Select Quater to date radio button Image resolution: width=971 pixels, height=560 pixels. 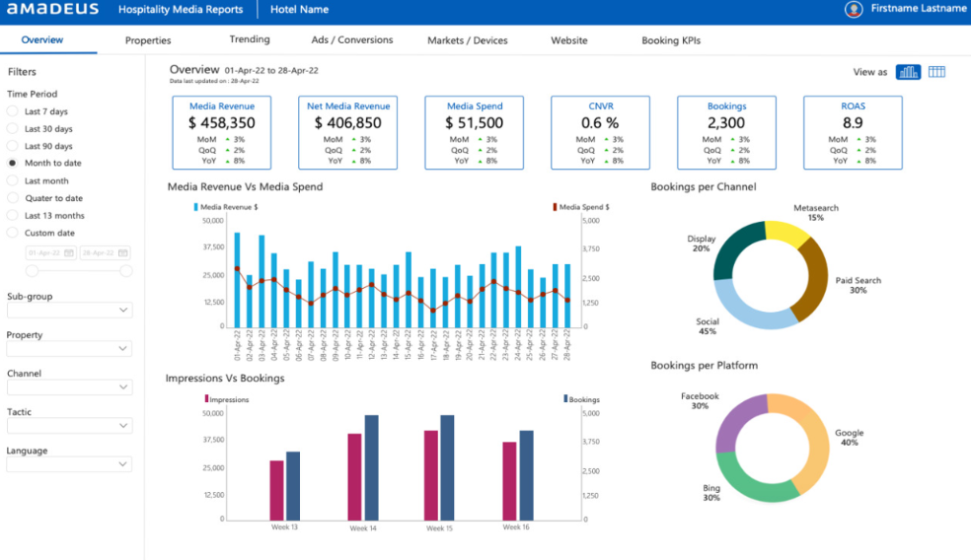pos(13,198)
